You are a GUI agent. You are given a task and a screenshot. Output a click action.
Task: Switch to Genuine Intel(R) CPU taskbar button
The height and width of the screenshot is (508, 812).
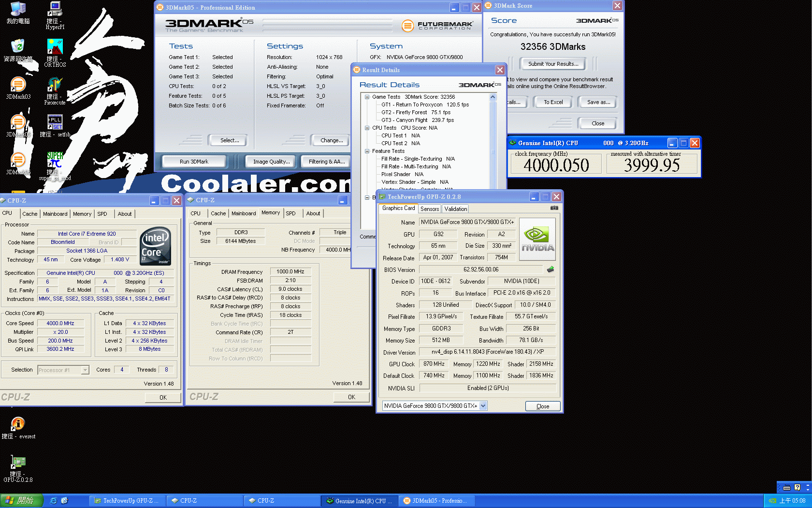[360, 501]
